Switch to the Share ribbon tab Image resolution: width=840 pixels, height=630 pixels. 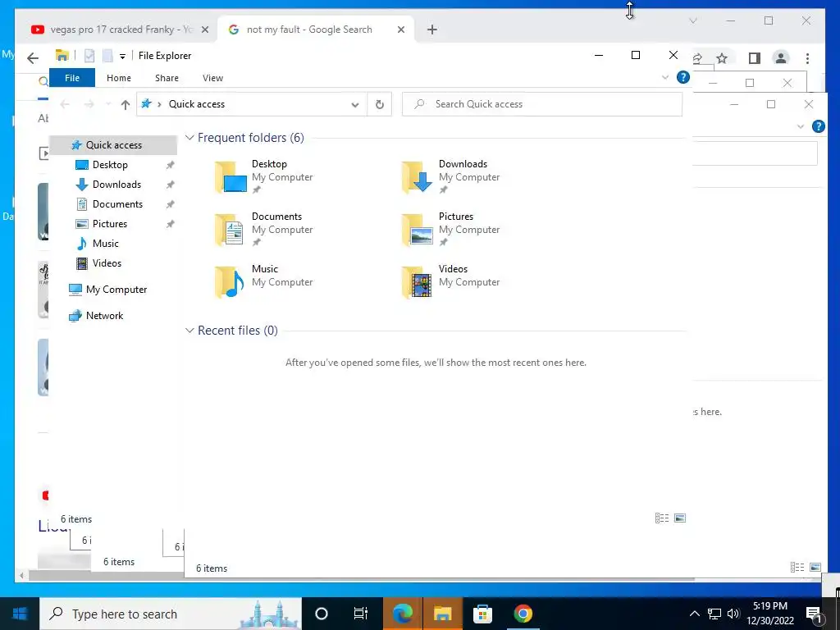pyautogui.click(x=167, y=78)
